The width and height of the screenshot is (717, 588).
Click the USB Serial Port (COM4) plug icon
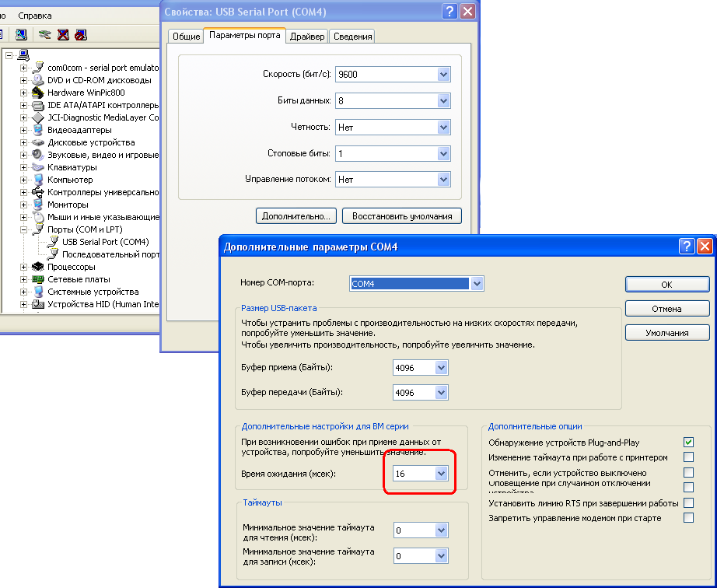pos(53,241)
